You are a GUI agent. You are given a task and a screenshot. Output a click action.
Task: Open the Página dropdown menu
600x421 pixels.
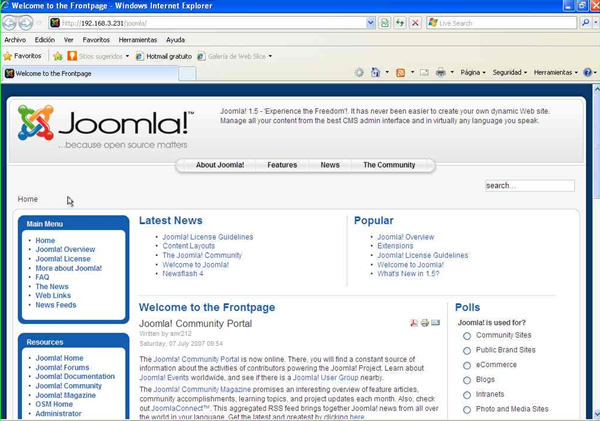click(x=473, y=72)
